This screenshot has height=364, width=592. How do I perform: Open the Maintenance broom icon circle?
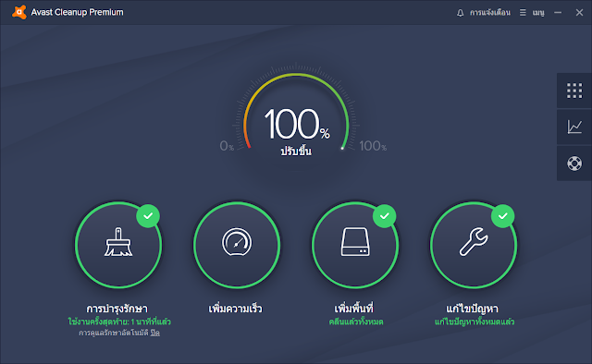click(x=118, y=245)
